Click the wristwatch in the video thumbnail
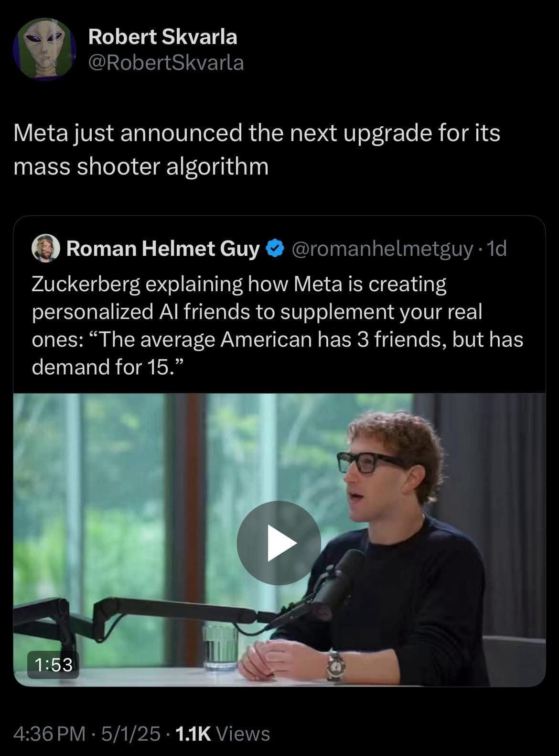559x756 pixels. 336,665
